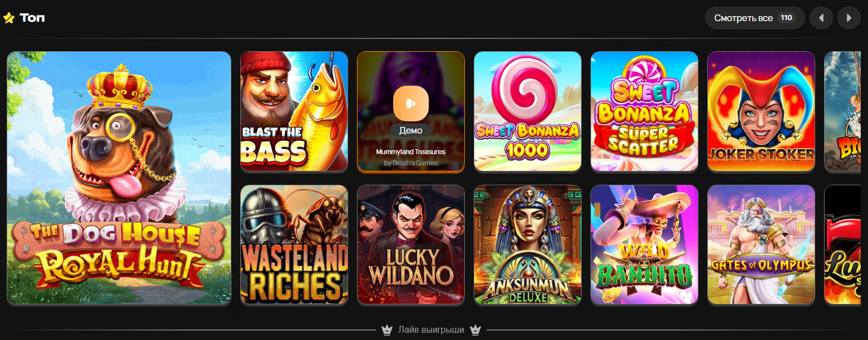The height and width of the screenshot is (340, 868).
Task: Select the Wasteland Riches game
Action: coord(294,245)
